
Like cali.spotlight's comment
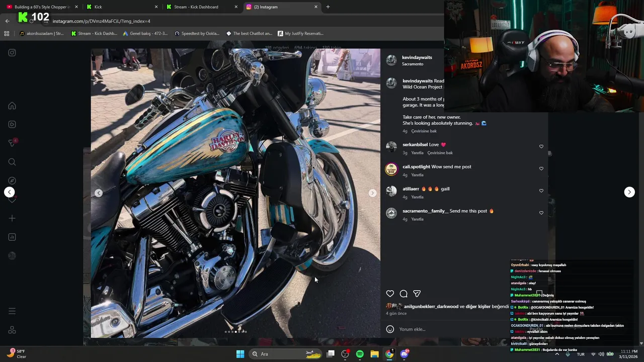click(541, 168)
